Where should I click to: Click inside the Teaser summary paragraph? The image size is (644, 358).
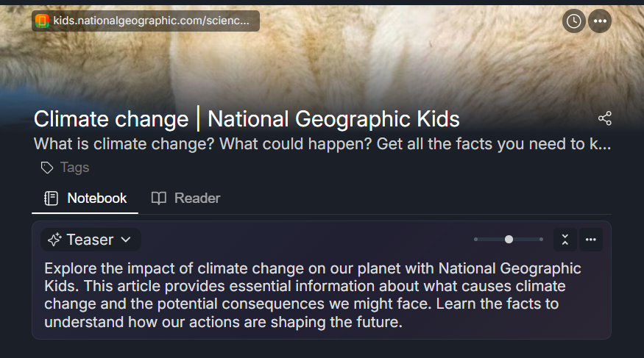[312, 295]
